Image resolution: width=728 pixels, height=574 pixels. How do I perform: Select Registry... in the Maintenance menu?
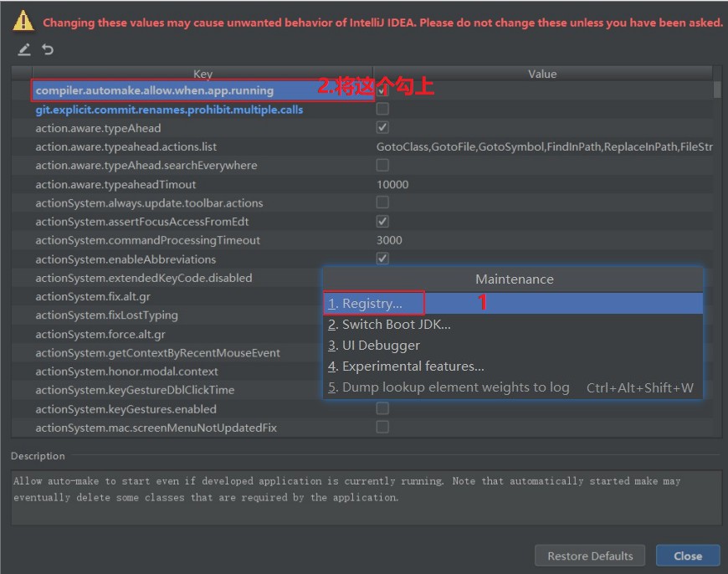click(x=513, y=303)
